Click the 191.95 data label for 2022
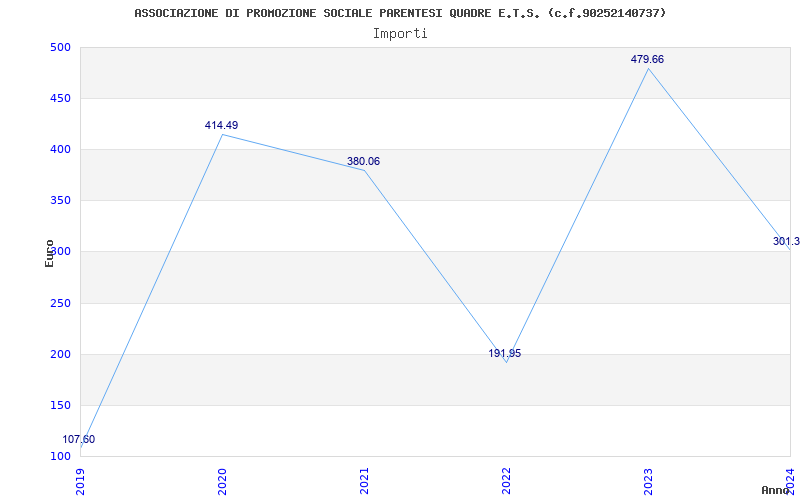This screenshot has width=800, height=500. point(505,353)
